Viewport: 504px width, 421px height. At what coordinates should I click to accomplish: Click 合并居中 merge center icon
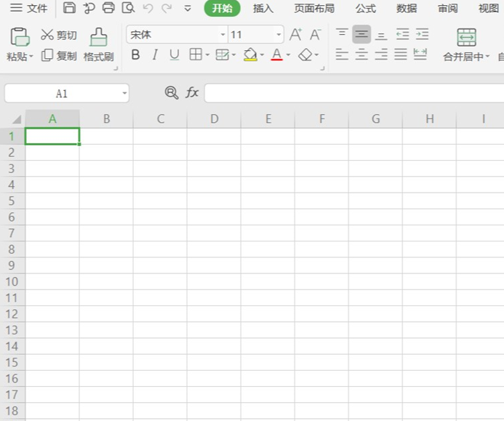tap(466, 37)
